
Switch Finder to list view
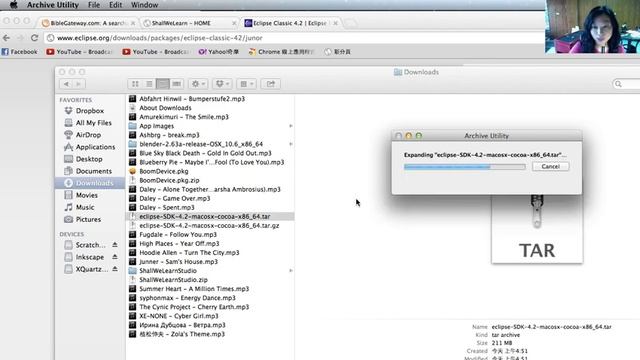click(149, 84)
